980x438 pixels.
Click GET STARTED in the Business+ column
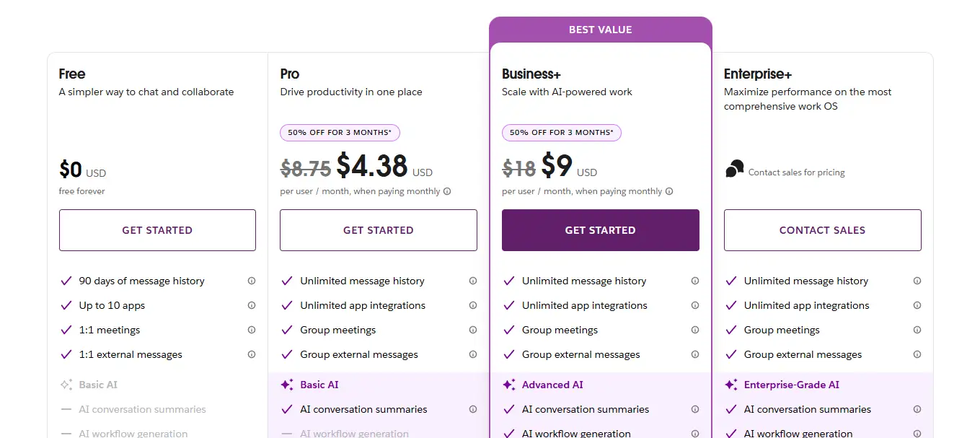tap(600, 229)
